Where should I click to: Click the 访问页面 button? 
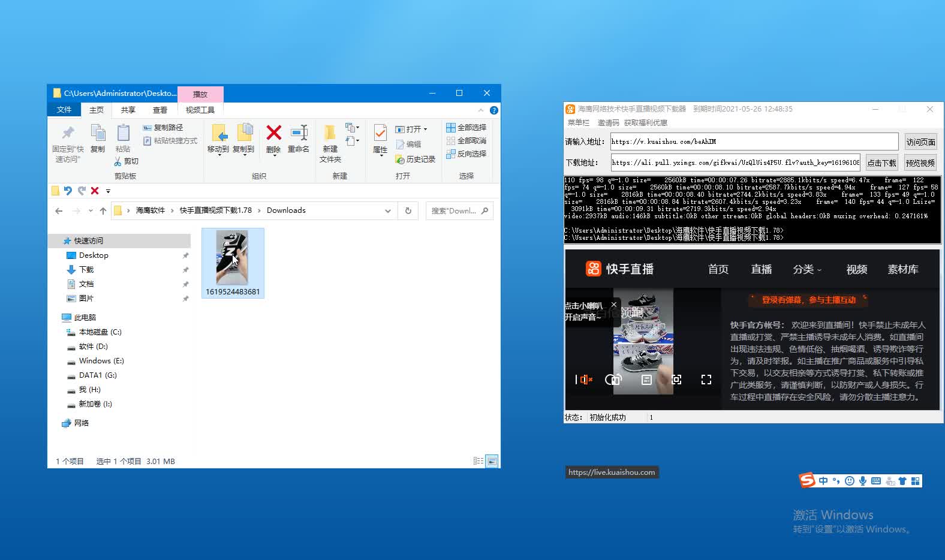click(x=921, y=142)
